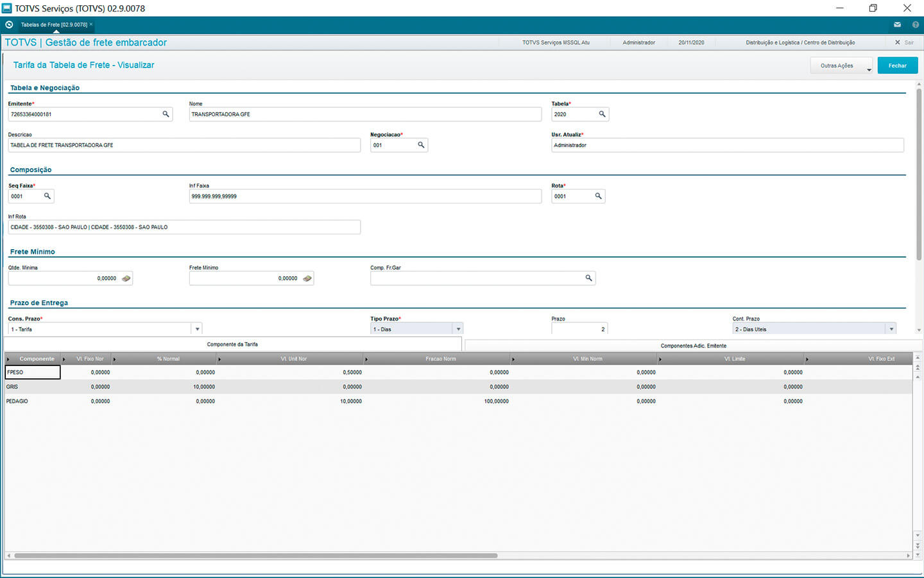Click the Rota field search icon

tap(598, 197)
